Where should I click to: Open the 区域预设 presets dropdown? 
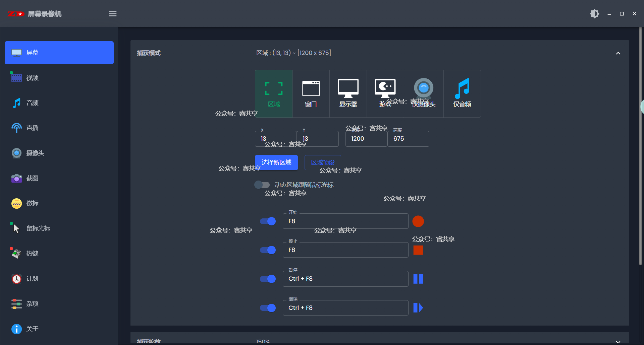point(323,162)
